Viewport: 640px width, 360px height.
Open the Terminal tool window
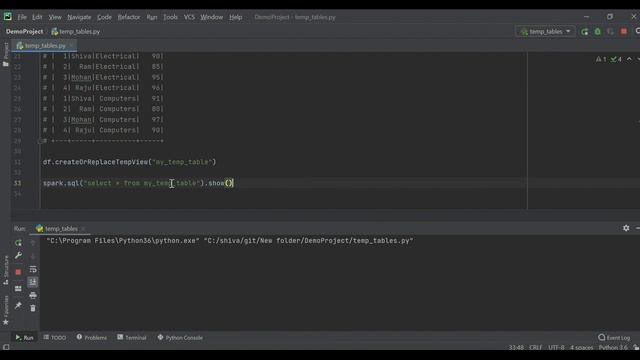(131, 338)
